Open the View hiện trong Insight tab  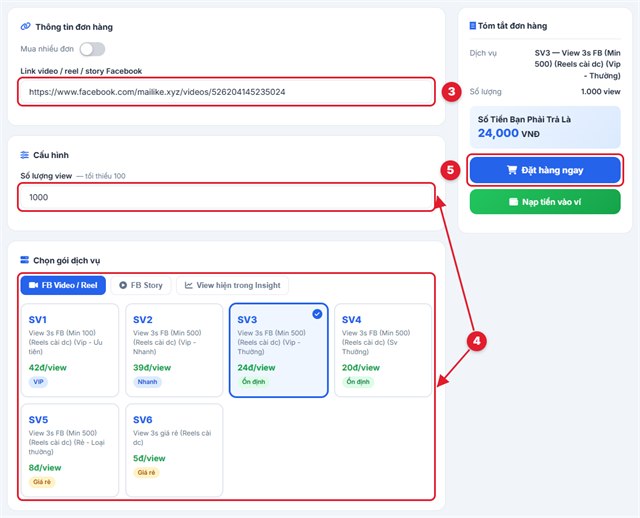tap(233, 285)
